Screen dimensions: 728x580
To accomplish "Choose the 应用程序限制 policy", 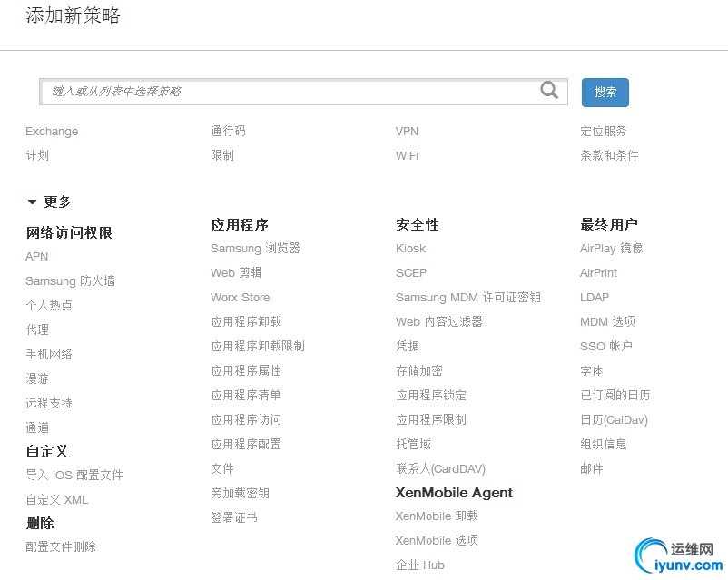I will [431, 419].
